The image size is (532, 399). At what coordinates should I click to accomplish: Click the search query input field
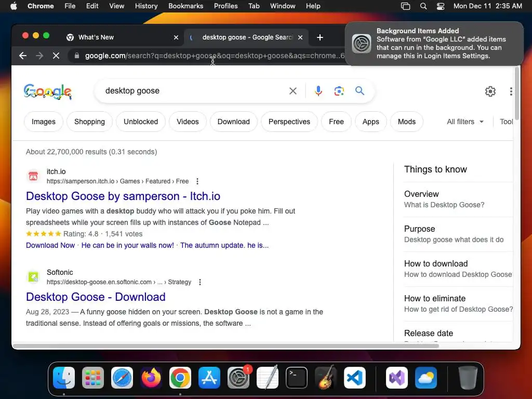pos(193,91)
